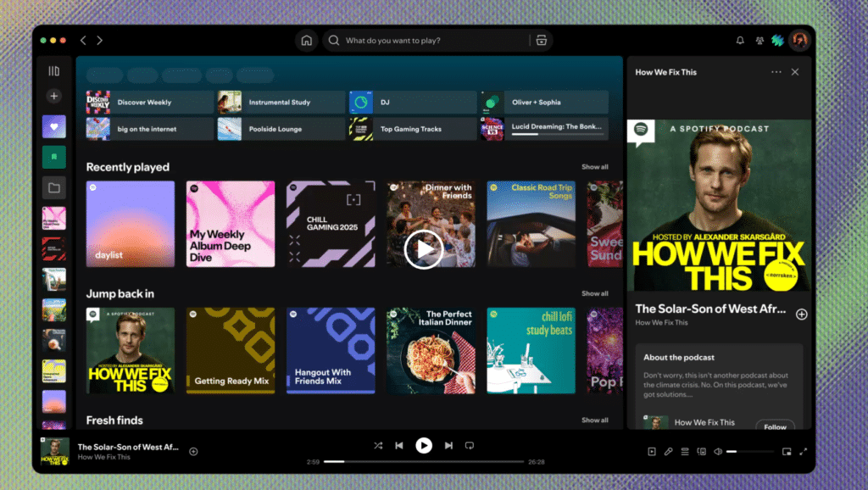The height and width of the screenshot is (490, 868).
Task: Open How We Fix This card in Jump back in
Action: click(130, 351)
